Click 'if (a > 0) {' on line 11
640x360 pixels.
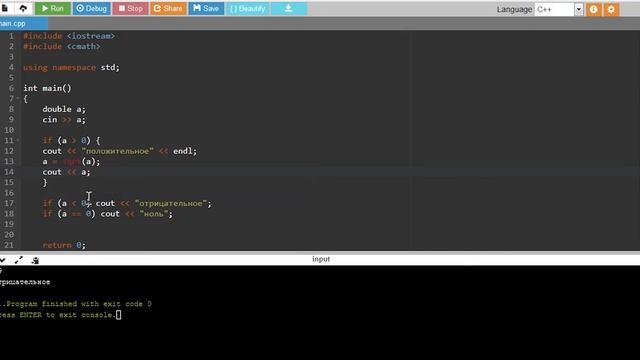click(x=71, y=140)
